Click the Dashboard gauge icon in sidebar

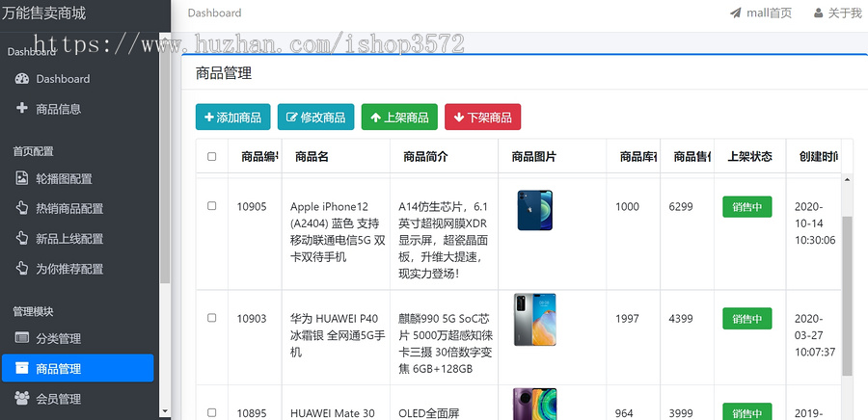21,78
